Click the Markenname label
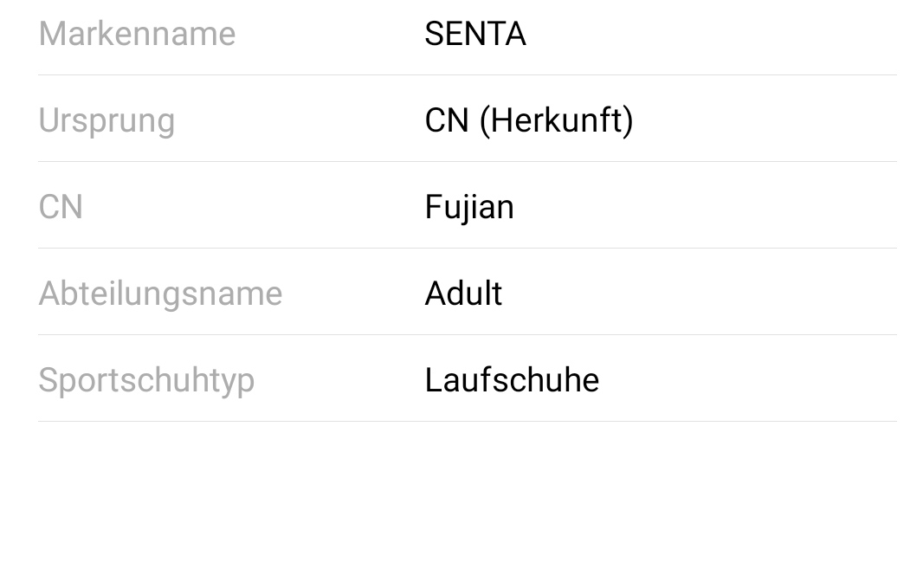This screenshot has height=588, width=923. [x=137, y=34]
